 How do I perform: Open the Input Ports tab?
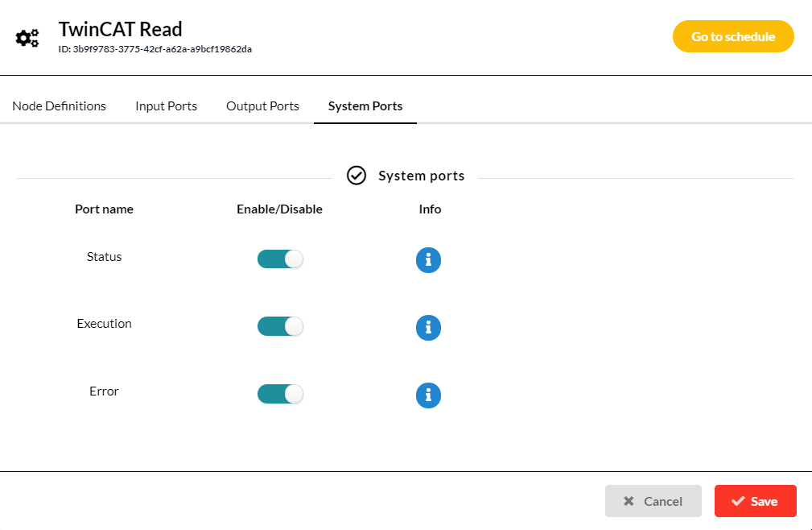pyautogui.click(x=167, y=106)
